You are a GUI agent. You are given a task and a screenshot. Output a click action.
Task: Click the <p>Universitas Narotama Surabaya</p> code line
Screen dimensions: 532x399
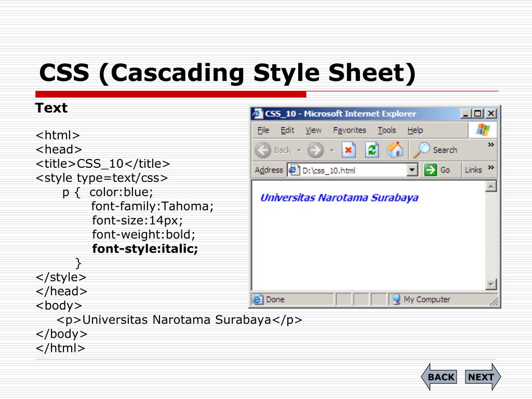pyautogui.click(x=179, y=320)
